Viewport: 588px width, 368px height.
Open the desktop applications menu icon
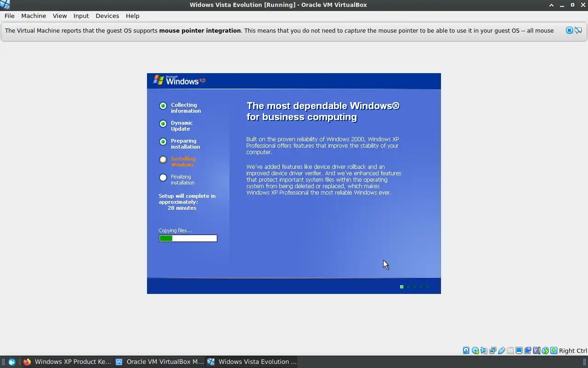(x=12, y=362)
